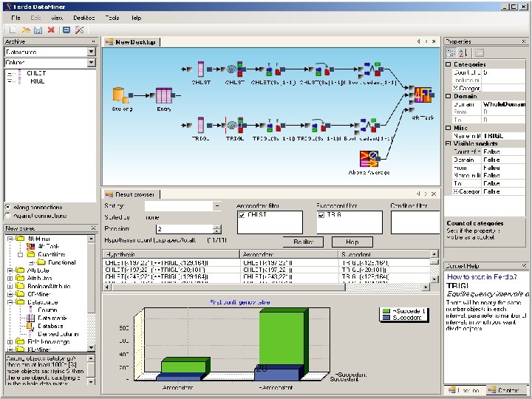Select the CHLST spiral attribute box
532x399 pixels.
pyautogui.click(x=234, y=69)
